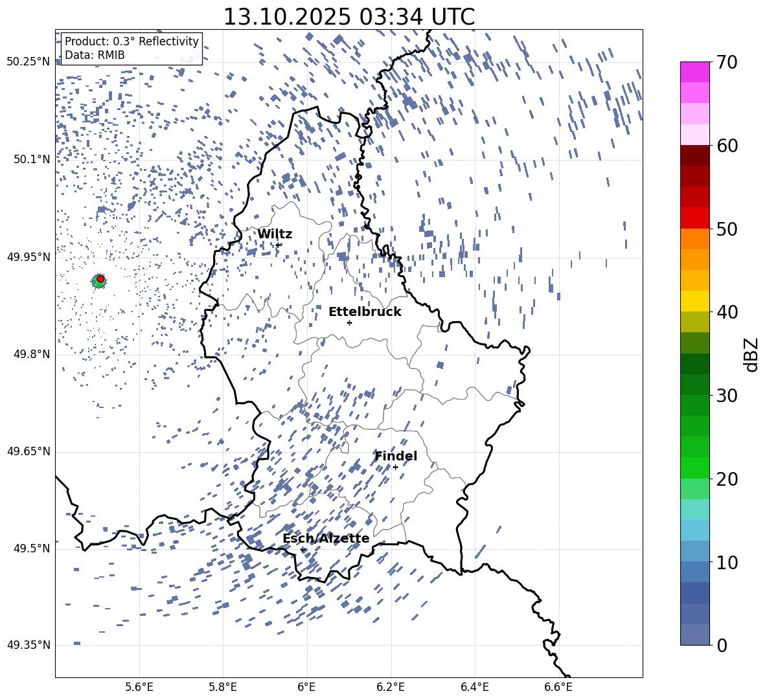
Task: Click the orange colorbar swatch below 50
Action: coord(694,238)
